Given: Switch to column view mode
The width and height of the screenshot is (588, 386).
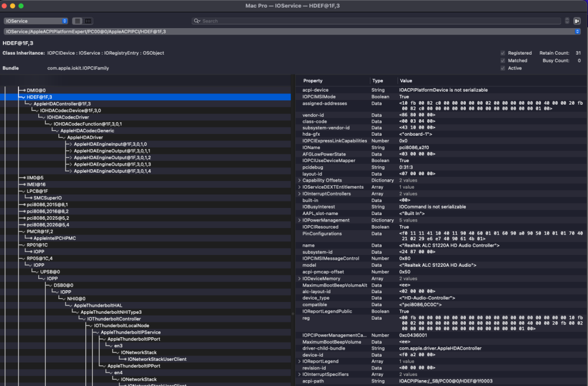Looking at the screenshot, I should pos(88,21).
